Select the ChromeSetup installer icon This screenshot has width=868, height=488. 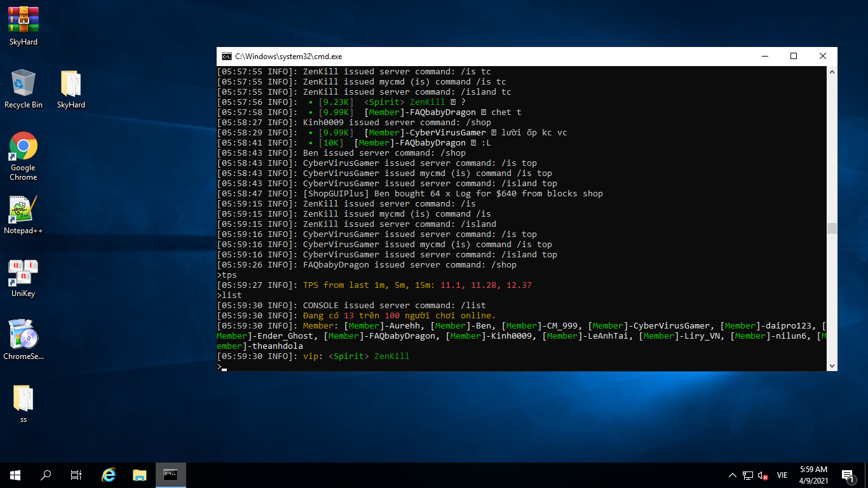coord(24,335)
